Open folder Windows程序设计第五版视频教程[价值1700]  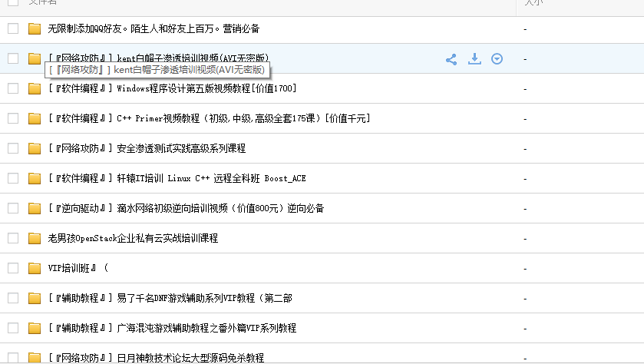[172, 88]
